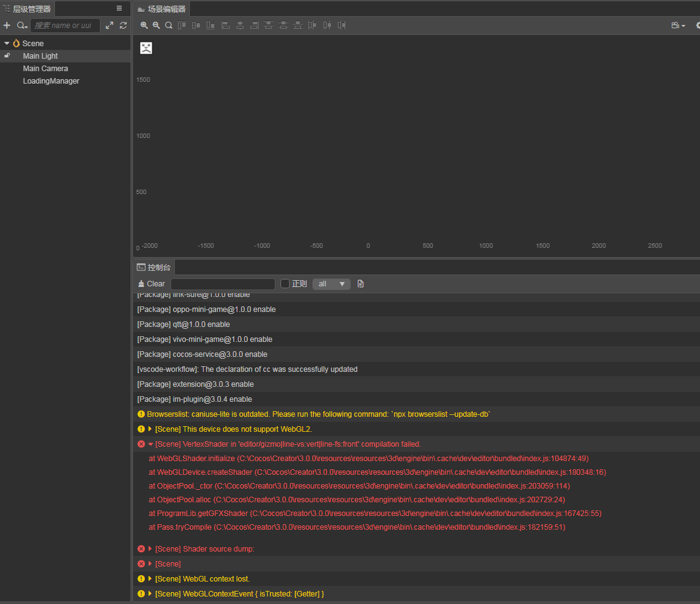Select Main Light node
Screen dimensions: 700x604
pos(40,56)
